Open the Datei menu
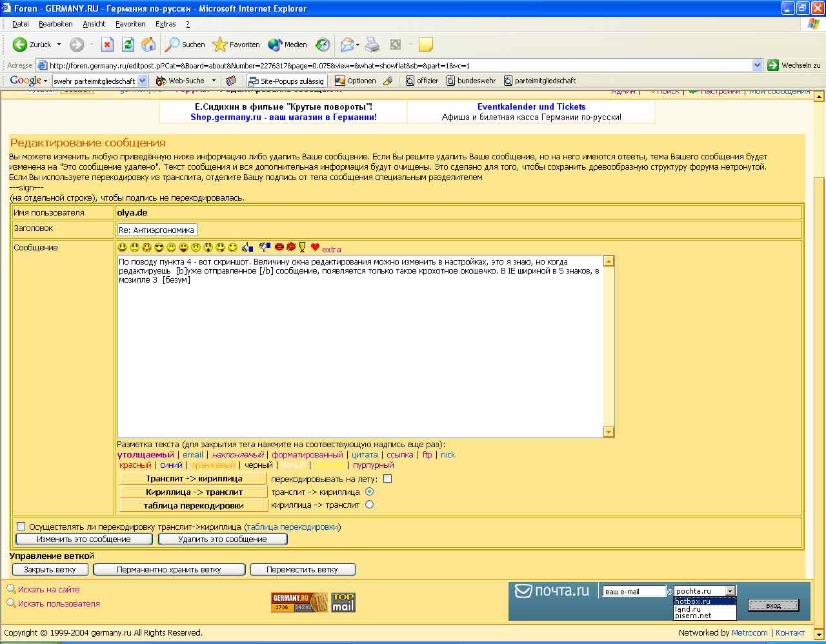The image size is (826, 644). [21, 24]
